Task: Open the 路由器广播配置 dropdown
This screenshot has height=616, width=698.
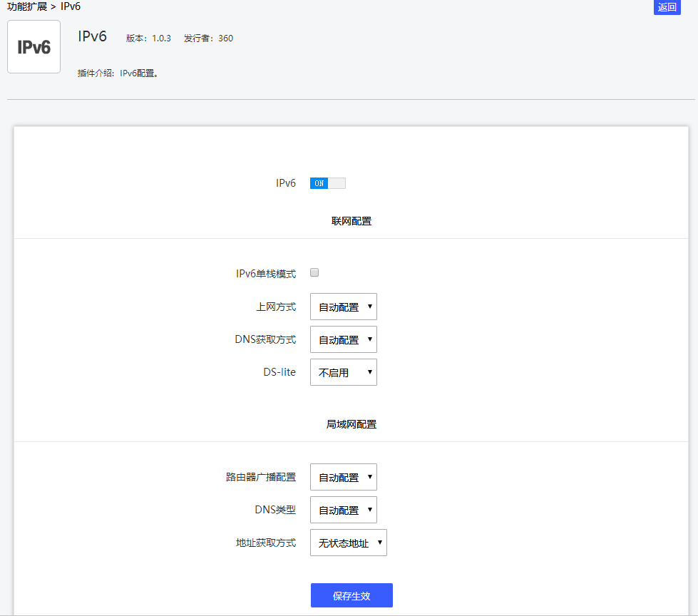Action: pos(343,477)
